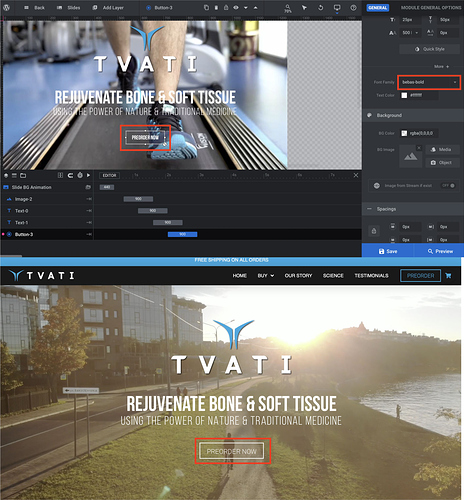This screenshot has width=464, height=500.
Task: Open the font weight 500 dropdown
Action: (x=410, y=33)
